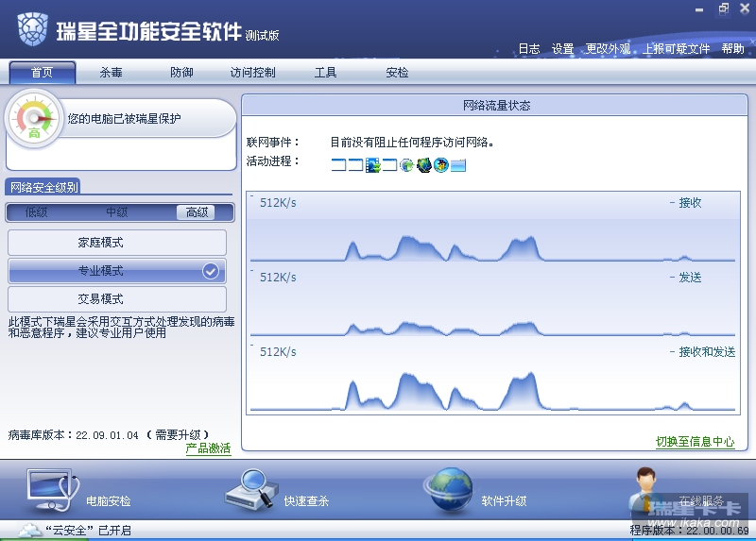Open the 工具 tab
The image size is (756, 541).
[325, 73]
